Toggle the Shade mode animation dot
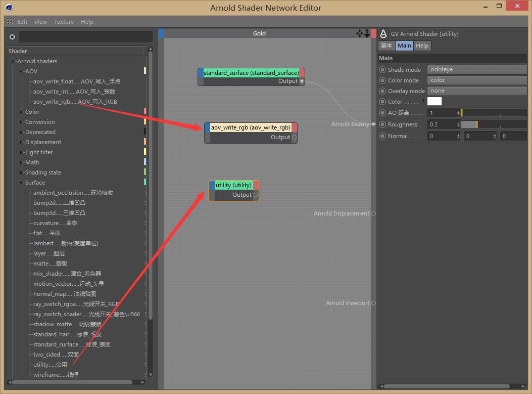Image resolution: width=532 pixels, height=394 pixels. (x=382, y=70)
